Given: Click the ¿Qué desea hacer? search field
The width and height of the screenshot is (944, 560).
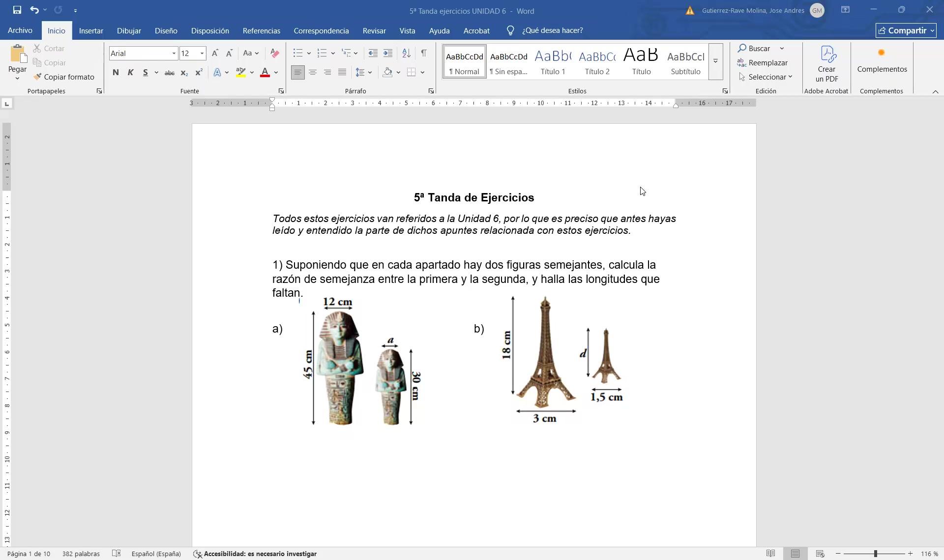Looking at the screenshot, I should coord(552,30).
